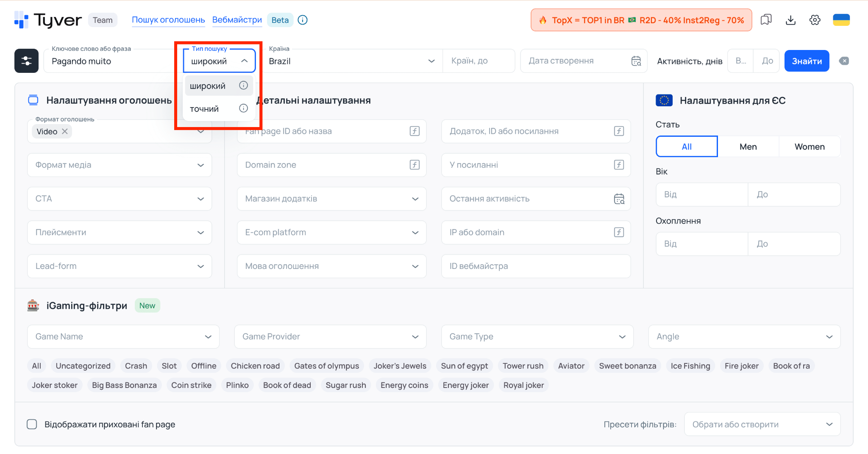Go to Вебмайстри tab
This screenshot has width=868, height=454.
click(237, 20)
